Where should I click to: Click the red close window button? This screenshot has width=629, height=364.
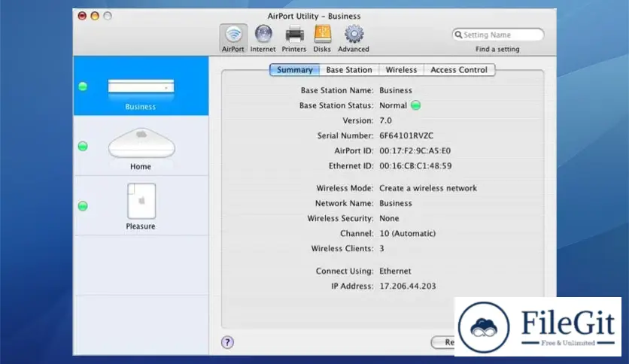click(82, 16)
